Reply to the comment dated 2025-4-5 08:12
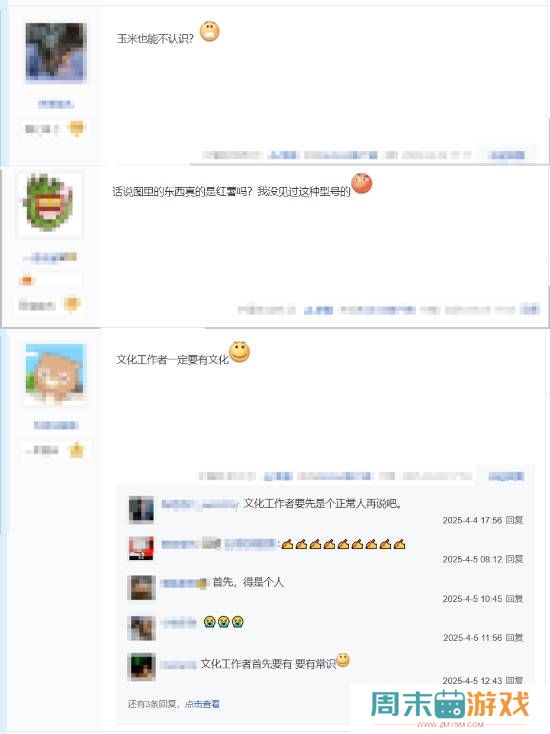This screenshot has height=734, width=550. [x=514, y=559]
